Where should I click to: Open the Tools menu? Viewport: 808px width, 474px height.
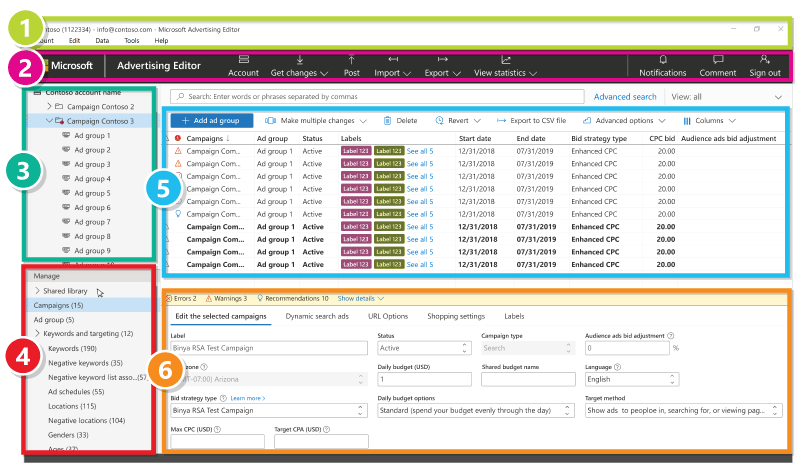click(x=131, y=40)
